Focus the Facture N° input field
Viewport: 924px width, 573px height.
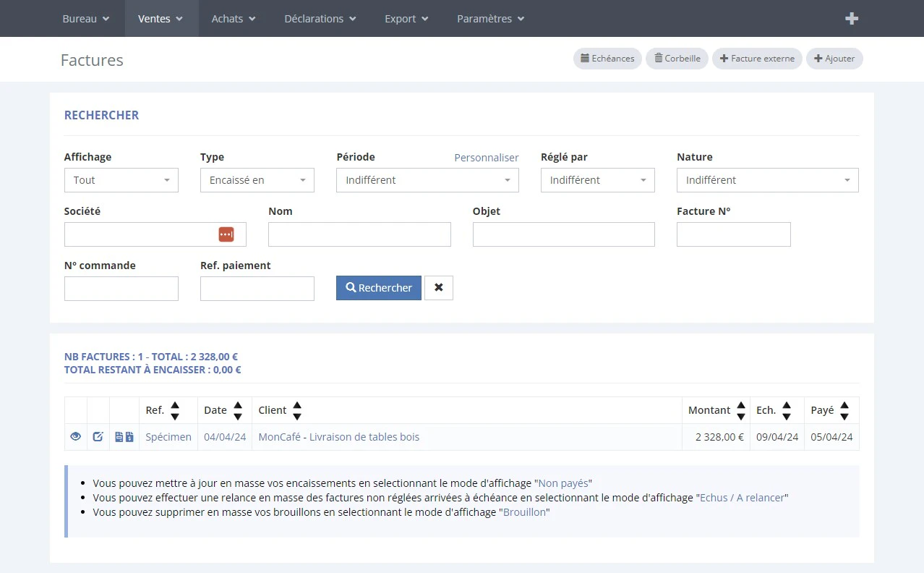[734, 234]
